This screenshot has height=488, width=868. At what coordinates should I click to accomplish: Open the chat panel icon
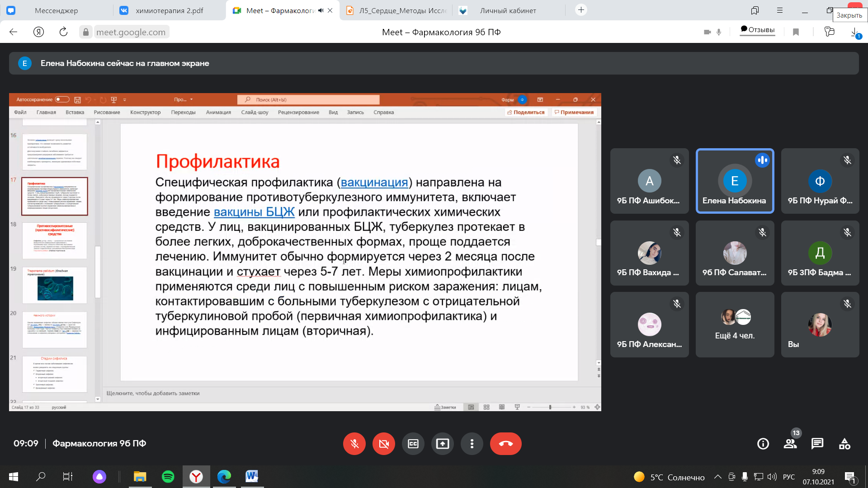[817, 444]
